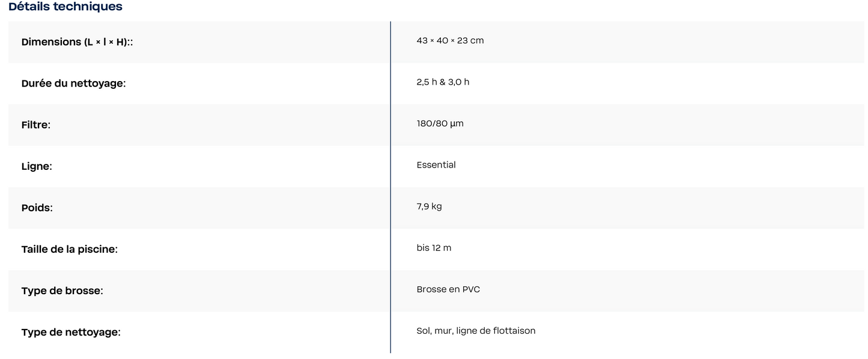Click the '2,5 h' duration value
Viewport: 868px width, 359px height.
426,82
